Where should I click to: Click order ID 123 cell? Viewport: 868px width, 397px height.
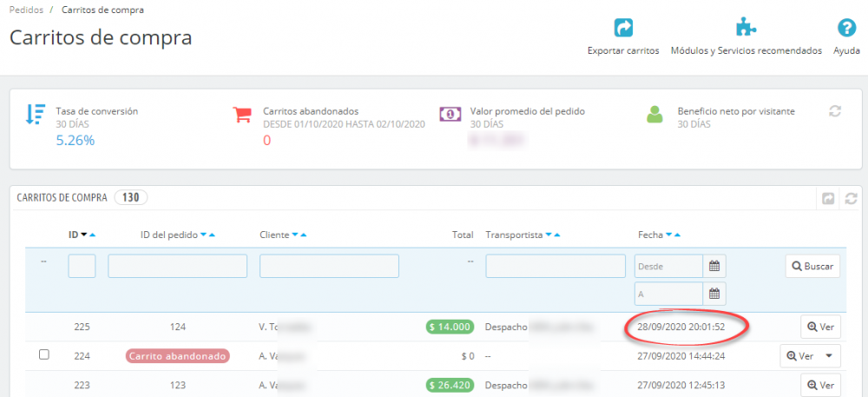tap(178, 385)
